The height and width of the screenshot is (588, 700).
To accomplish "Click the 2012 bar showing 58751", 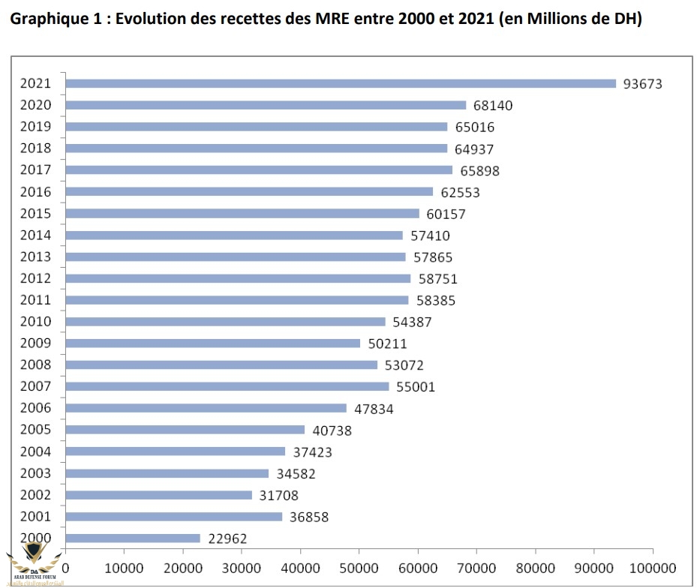I will pyautogui.click(x=238, y=279).
